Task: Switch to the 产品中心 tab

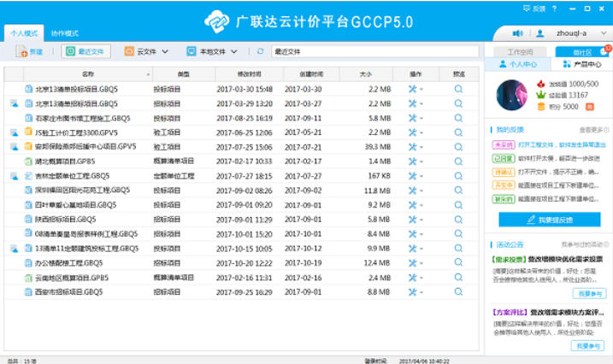Action: click(581, 64)
